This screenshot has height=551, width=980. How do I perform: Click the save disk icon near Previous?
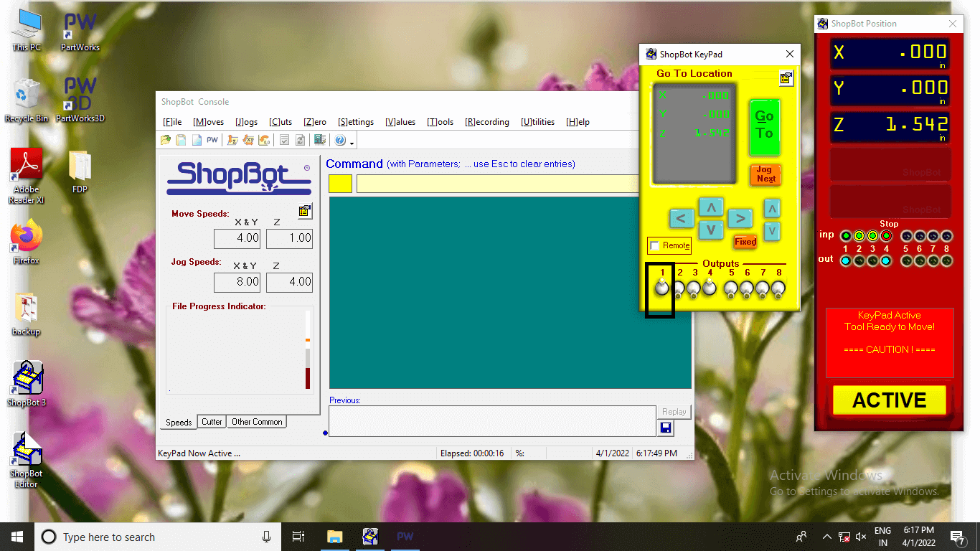[x=666, y=428]
